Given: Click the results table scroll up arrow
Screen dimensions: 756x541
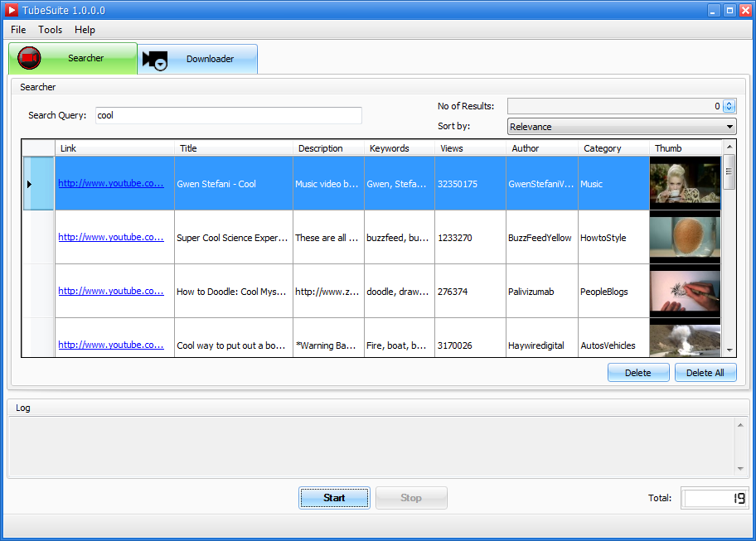Looking at the screenshot, I should point(729,147).
